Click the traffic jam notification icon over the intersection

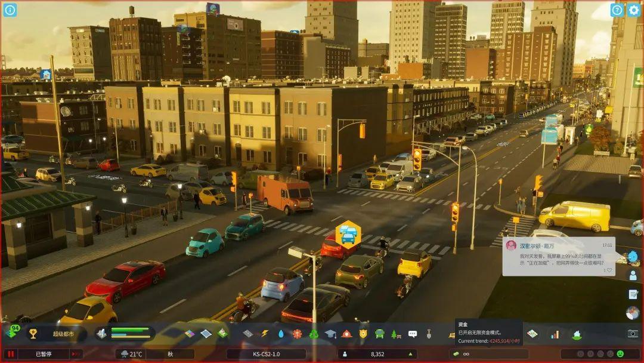(x=348, y=235)
